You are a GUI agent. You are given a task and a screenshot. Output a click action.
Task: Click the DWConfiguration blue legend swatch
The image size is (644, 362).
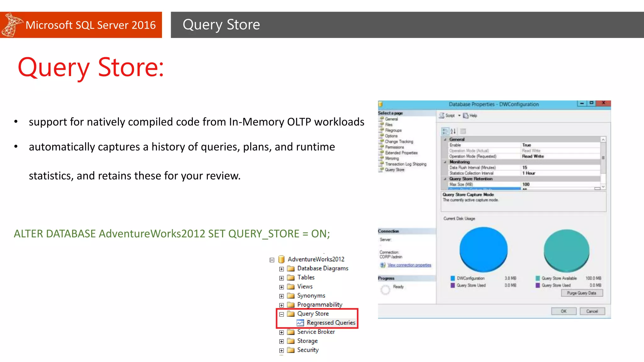pyautogui.click(x=452, y=278)
